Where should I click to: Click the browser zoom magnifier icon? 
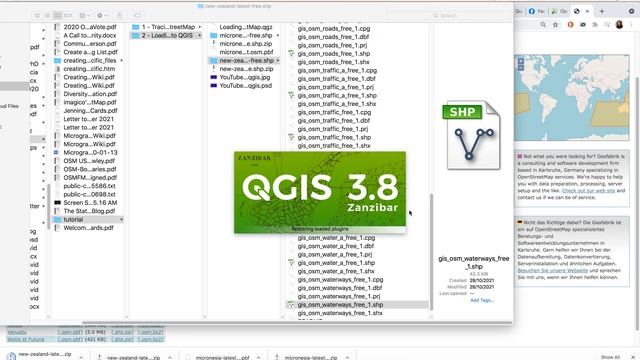coord(543,25)
